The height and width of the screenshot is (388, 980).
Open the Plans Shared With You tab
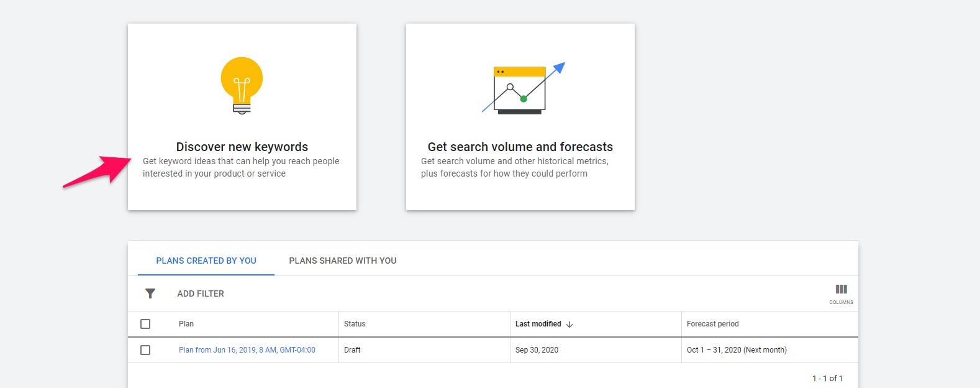pos(343,261)
